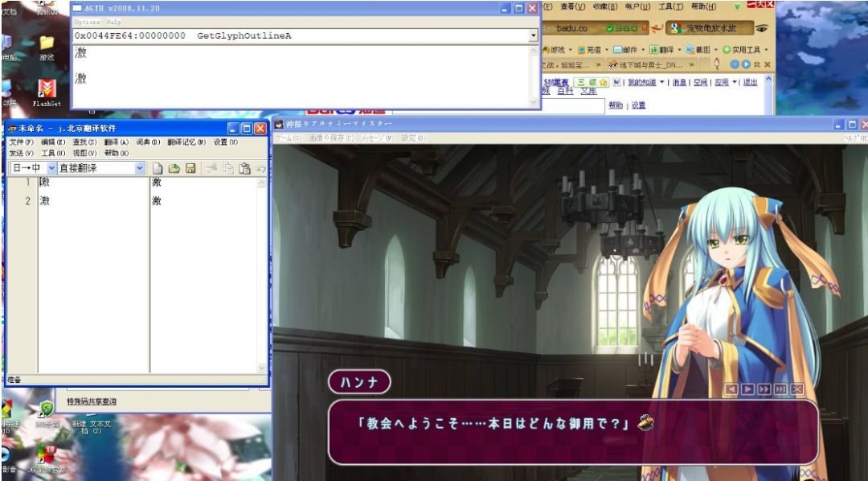Click the Open file icon in translator toolbar

(x=174, y=168)
